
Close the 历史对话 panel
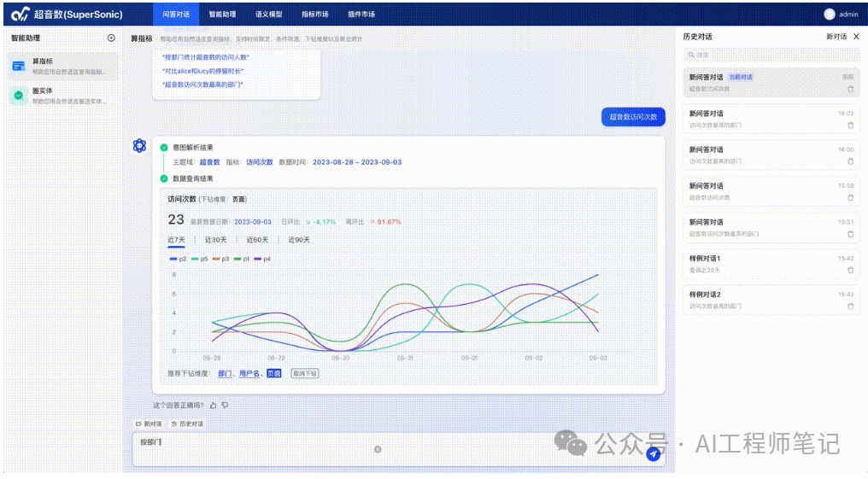click(856, 37)
